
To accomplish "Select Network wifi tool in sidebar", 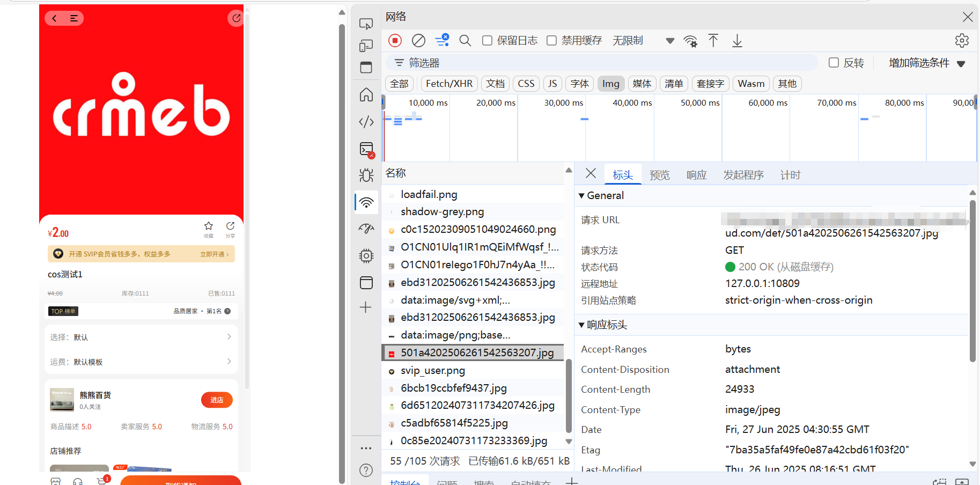I will pos(366,202).
